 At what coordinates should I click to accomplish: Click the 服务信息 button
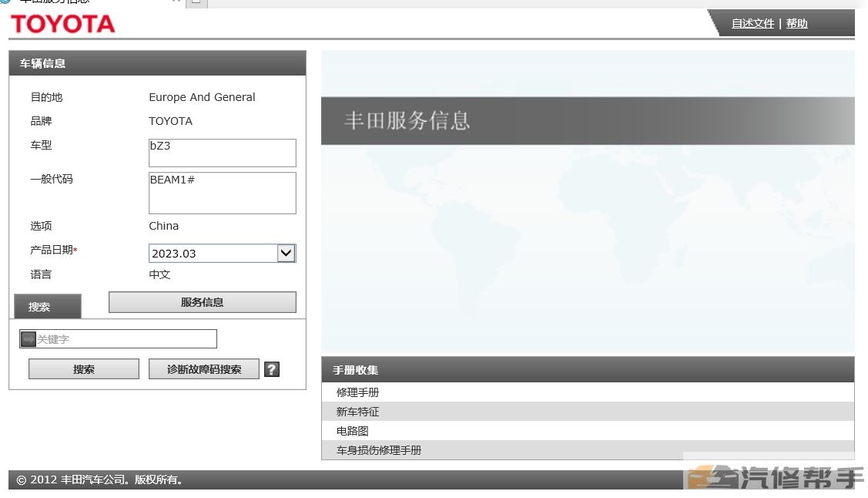pos(202,302)
